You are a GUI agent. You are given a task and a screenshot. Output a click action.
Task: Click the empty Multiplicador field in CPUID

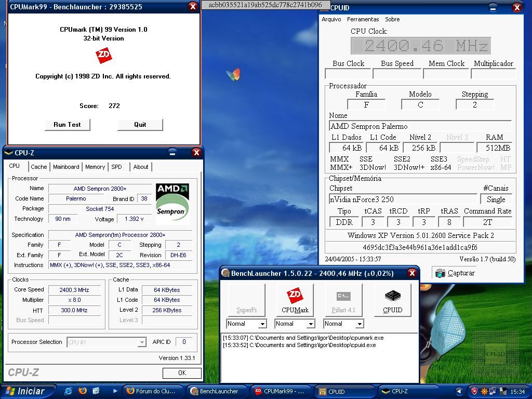[x=494, y=74]
